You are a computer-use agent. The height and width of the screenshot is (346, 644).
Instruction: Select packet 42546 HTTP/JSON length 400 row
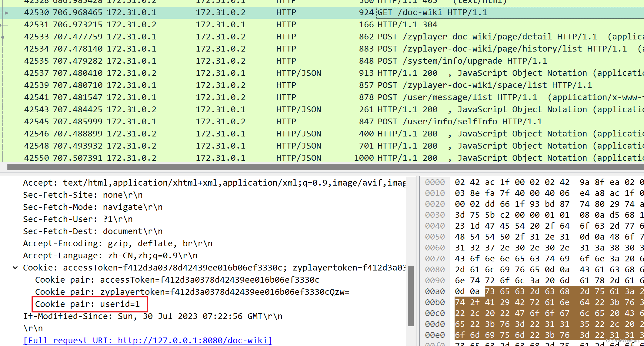[322, 134]
